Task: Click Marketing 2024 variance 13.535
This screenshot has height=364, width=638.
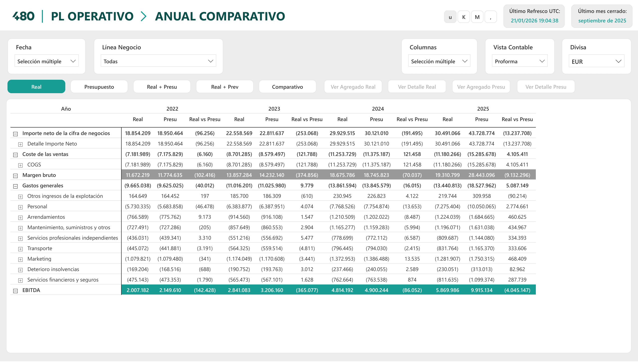Action: click(412, 259)
